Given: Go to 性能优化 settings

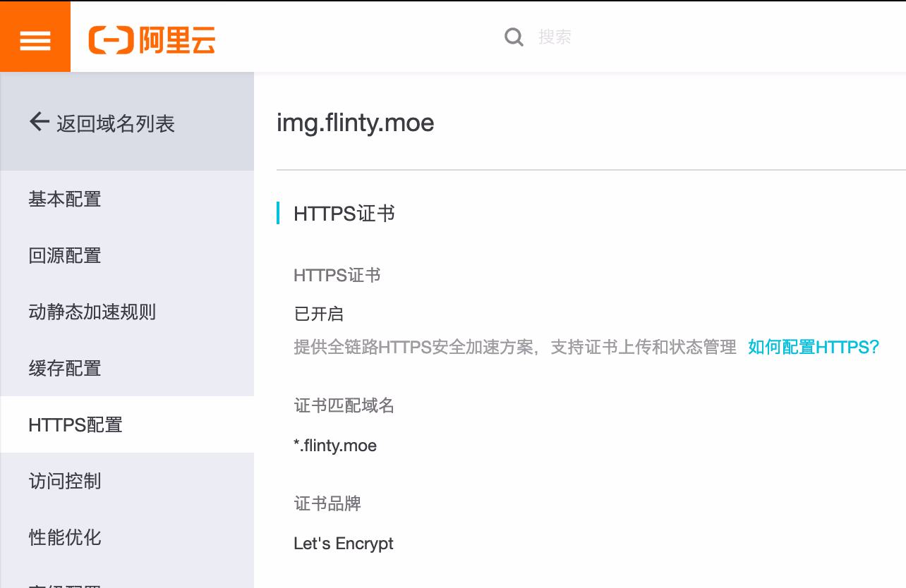Looking at the screenshot, I should coord(65,537).
